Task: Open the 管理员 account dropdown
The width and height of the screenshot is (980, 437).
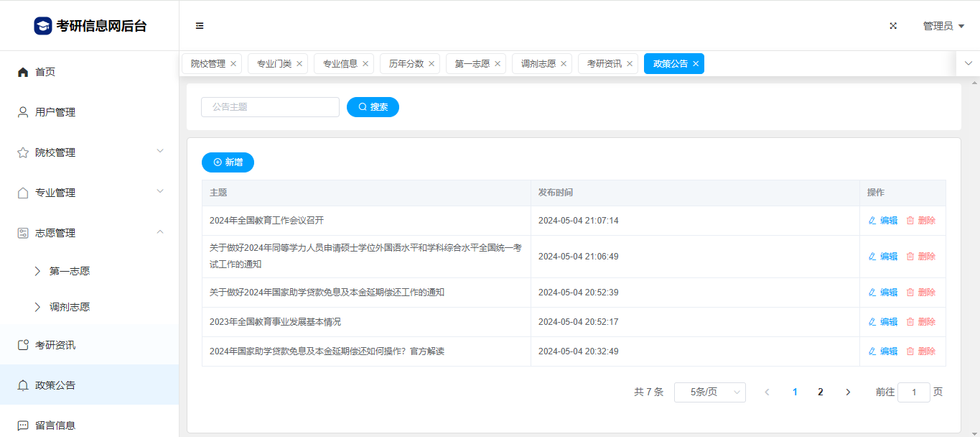Action: (943, 26)
